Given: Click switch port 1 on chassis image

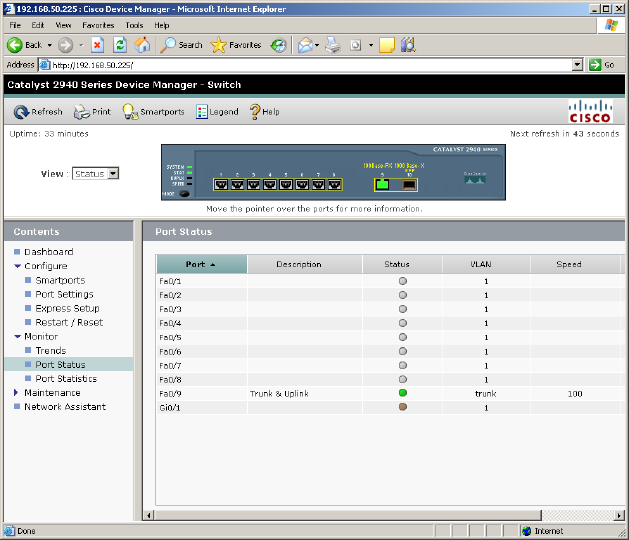Looking at the screenshot, I should pos(221,185).
